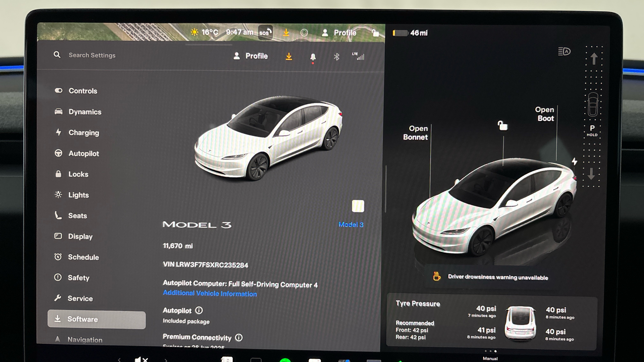
Task: Tap the circular dashcam icon in status bar
Action: point(304,33)
